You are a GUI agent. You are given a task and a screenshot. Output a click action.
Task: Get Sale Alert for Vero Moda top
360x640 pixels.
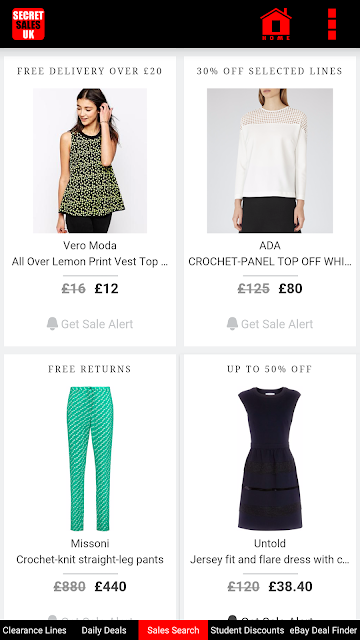point(90,324)
